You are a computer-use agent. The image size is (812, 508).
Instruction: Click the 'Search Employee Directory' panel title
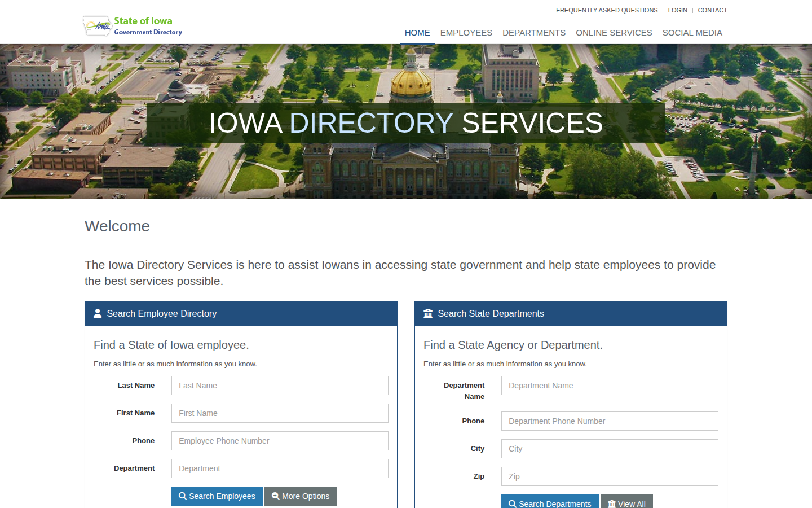162,313
